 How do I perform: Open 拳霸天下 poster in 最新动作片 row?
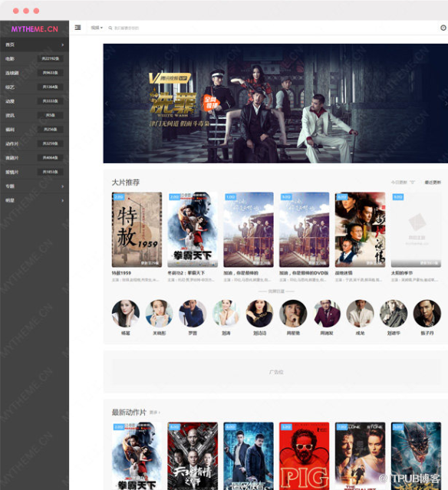coord(137,456)
